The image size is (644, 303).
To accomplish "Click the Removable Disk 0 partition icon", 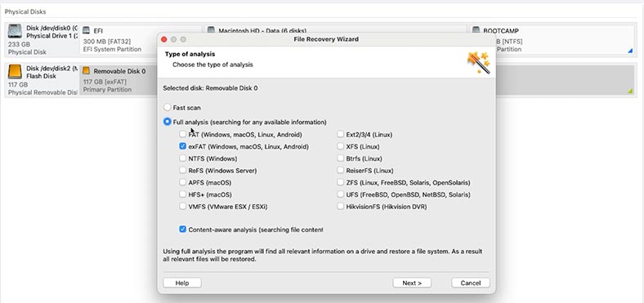I will point(87,71).
